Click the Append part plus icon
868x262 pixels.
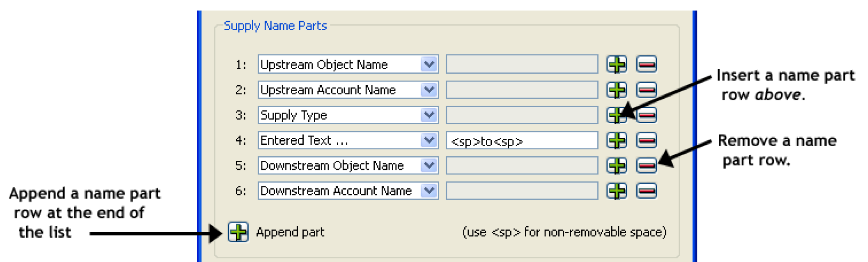(x=238, y=232)
